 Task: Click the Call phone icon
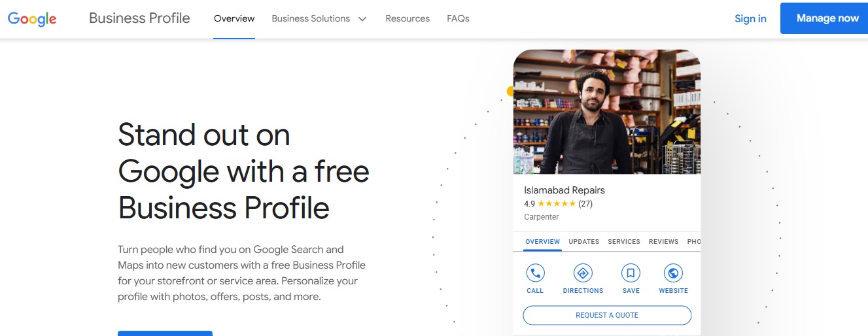[x=535, y=273]
